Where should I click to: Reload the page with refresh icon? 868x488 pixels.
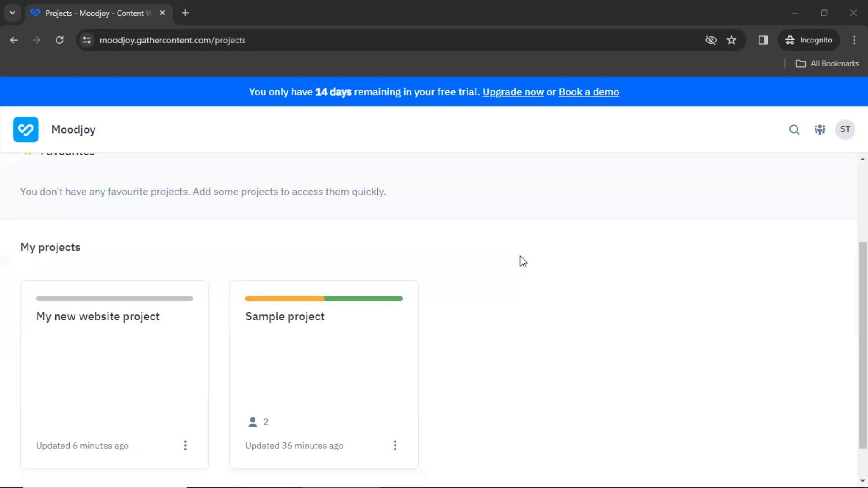[x=59, y=40]
